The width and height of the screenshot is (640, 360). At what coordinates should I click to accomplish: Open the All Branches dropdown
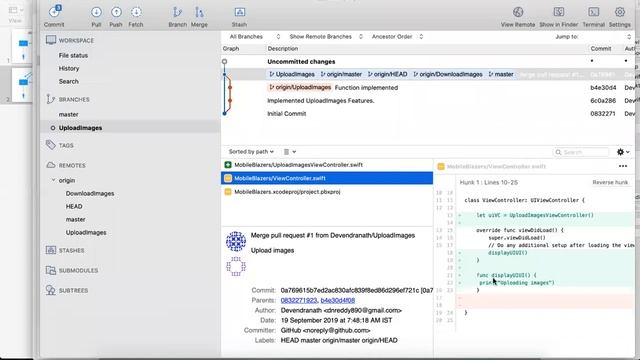(x=255, y=37)
